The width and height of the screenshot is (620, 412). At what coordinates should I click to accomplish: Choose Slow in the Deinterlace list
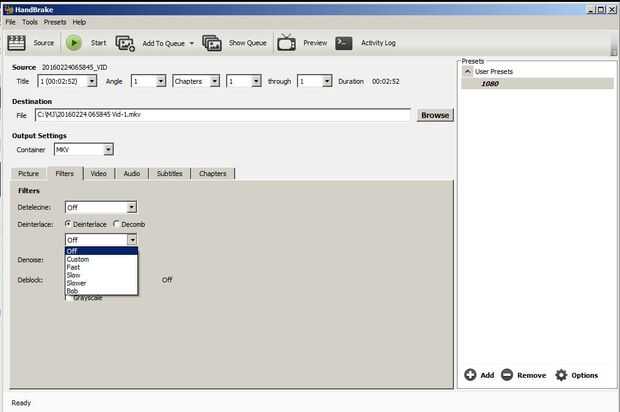coord(101,275)
